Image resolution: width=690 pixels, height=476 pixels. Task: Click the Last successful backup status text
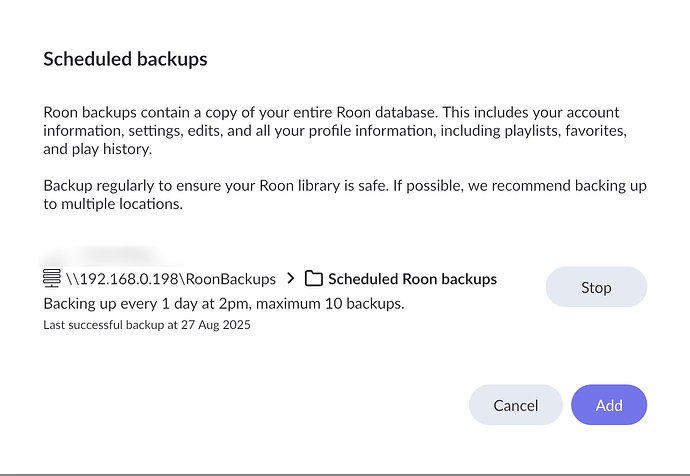pos(147,325)
